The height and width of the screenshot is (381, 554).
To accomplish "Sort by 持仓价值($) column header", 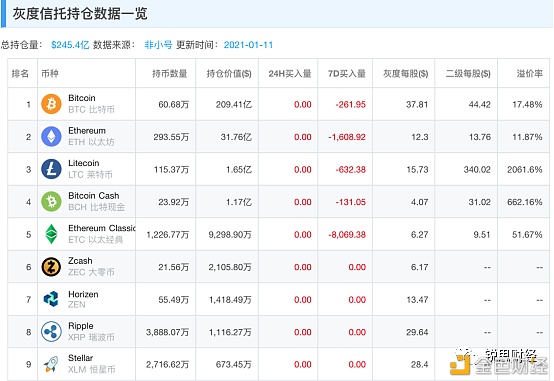I will click(229, 74).
